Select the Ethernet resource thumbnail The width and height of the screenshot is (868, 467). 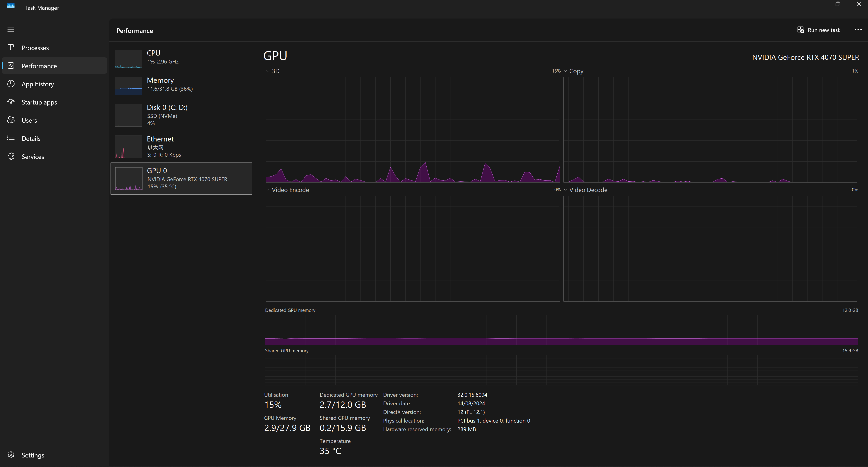pos(129,147)
